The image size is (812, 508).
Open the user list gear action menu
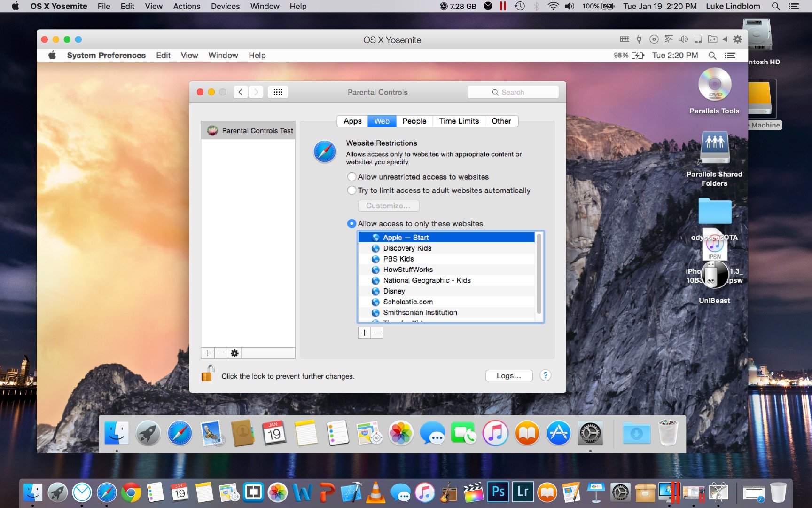tap(234, 353)
